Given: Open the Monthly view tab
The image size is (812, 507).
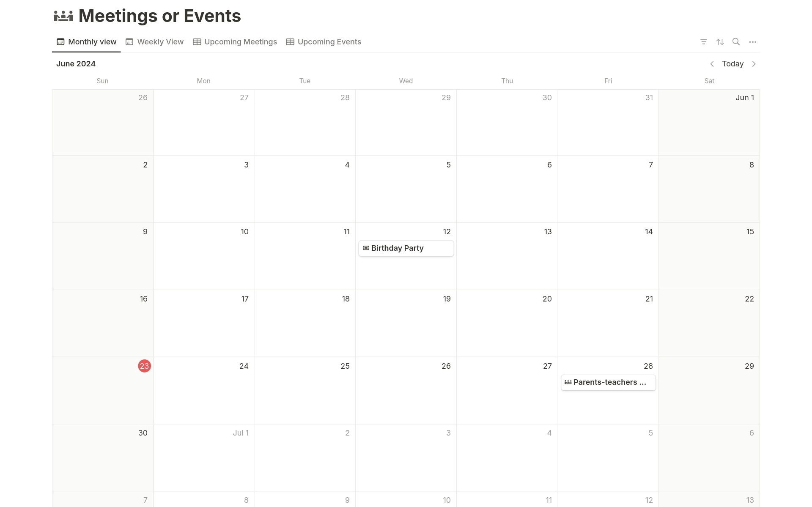Looking at the screenshot, I should point(85,41).
